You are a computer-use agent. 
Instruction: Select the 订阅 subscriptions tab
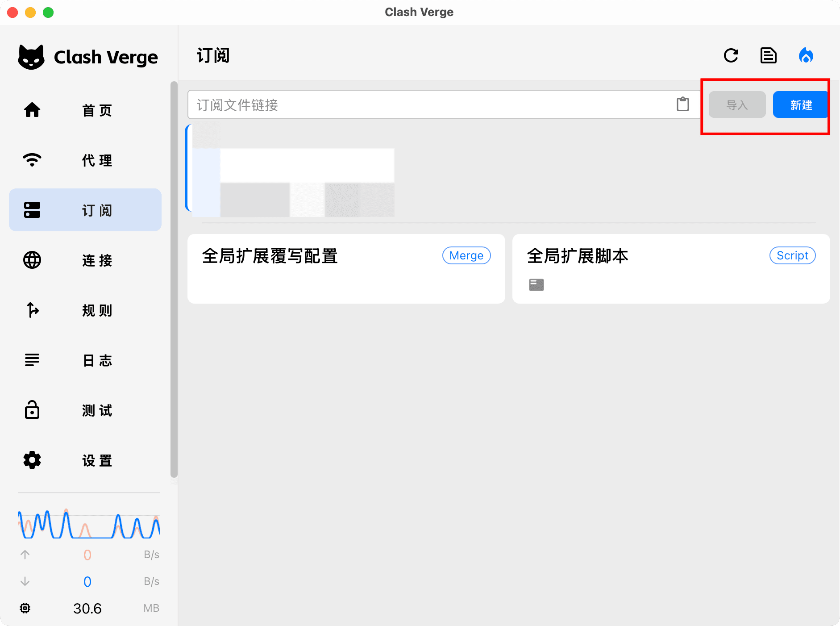85,210
